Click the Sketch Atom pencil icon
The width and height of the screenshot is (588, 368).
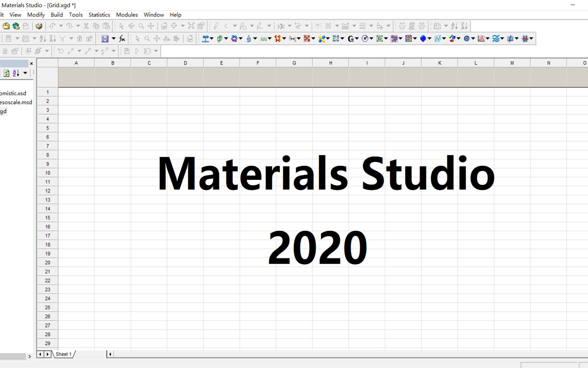216,26
